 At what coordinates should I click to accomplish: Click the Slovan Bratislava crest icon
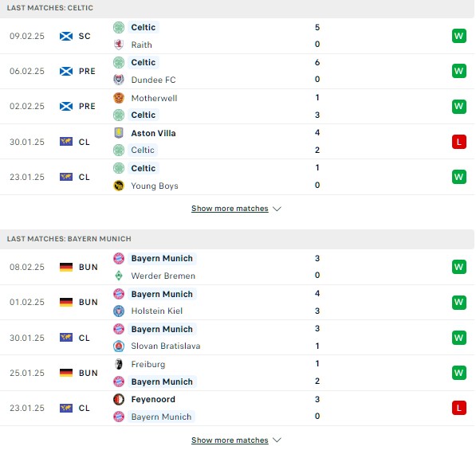tap(119, 346)
